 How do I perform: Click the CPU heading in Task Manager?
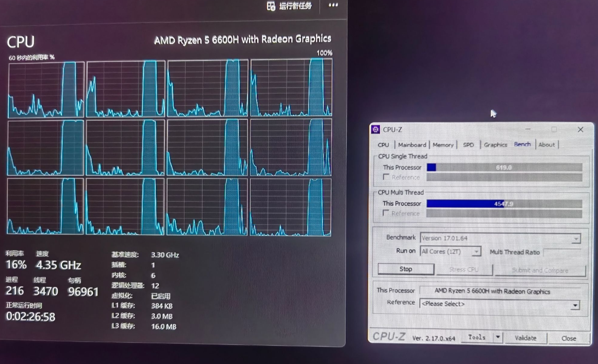coord(20,42)
